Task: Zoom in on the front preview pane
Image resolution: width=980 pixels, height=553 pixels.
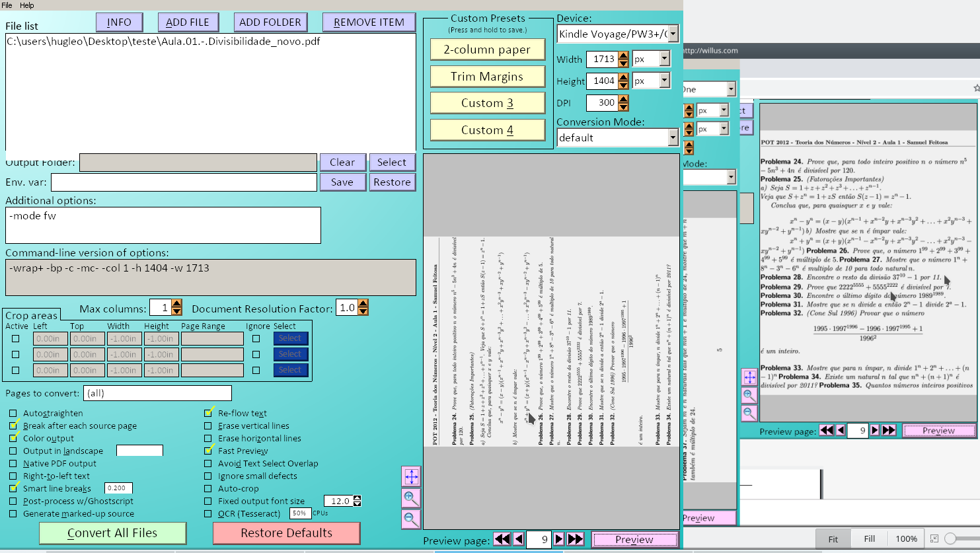Action: click(x=411, y=498)
